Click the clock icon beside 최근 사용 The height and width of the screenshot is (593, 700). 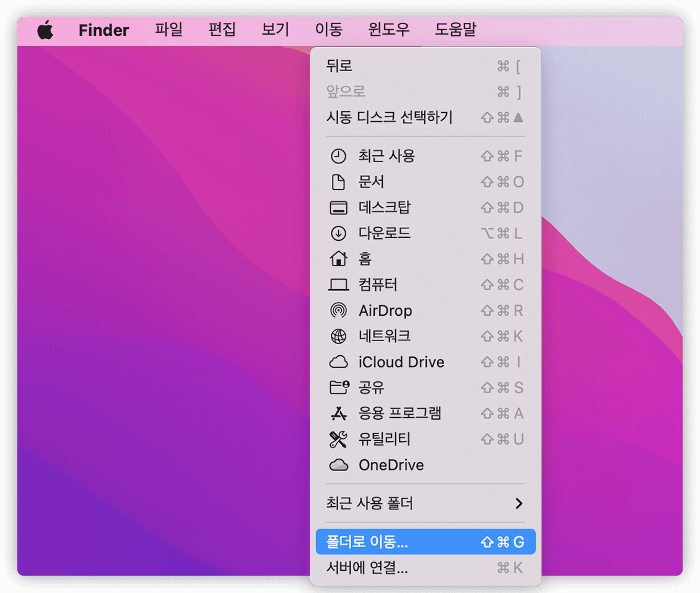coord(338,156)
